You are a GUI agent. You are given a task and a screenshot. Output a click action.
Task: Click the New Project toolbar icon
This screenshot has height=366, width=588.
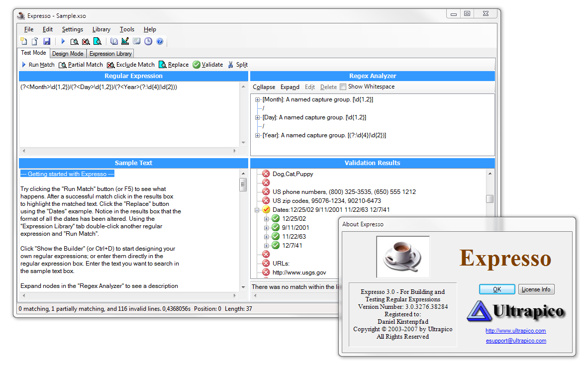click(23, 41)
